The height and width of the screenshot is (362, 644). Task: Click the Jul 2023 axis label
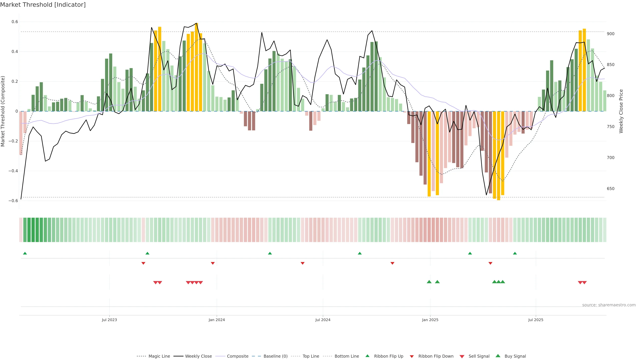[109, 320]
